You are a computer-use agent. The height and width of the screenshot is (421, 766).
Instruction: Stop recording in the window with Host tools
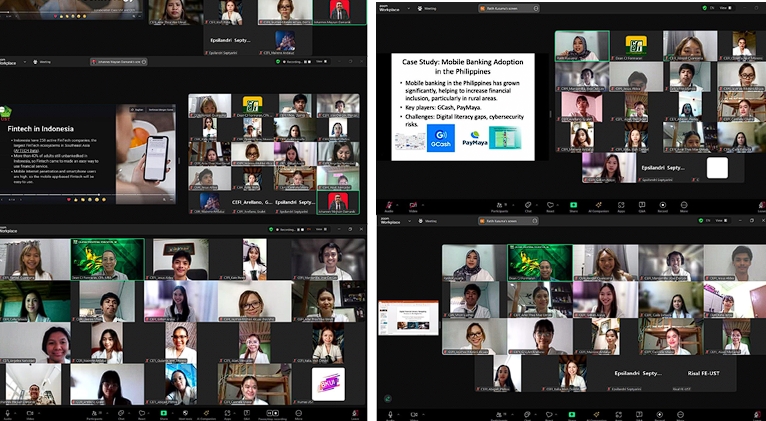coord(276,413)
